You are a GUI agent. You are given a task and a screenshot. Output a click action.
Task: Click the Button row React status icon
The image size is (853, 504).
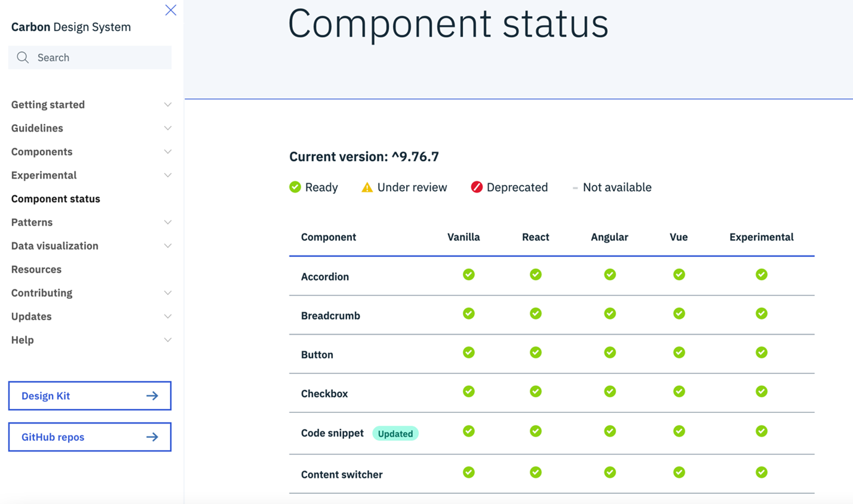coord(535,353)
